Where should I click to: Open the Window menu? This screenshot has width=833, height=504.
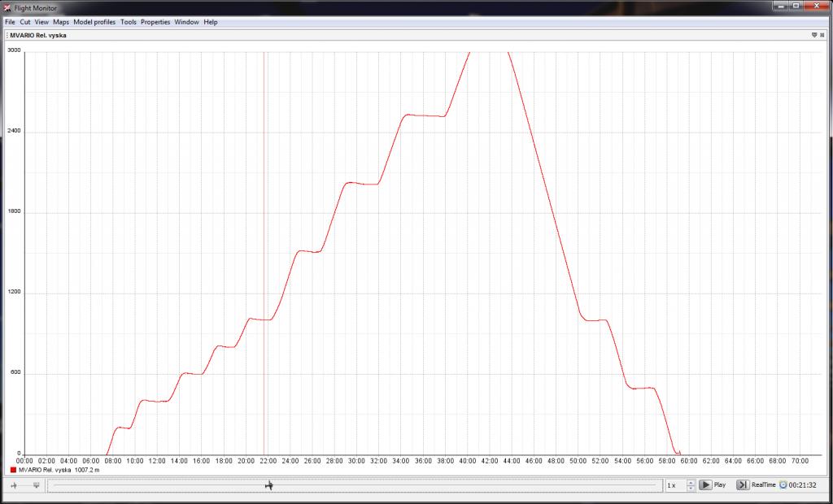[x=186, y=22]
